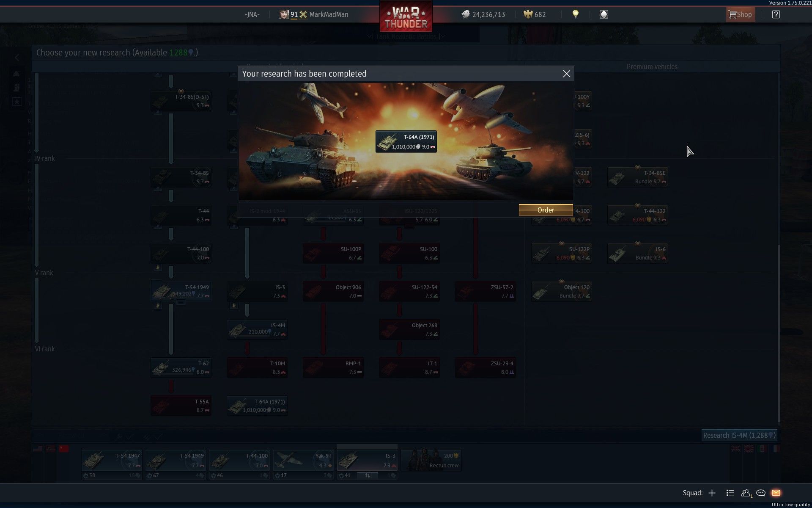The width and height of the screenshot is (812, 508).
Task: Click the T-64A (1971) vehicle in dialog
Action: [406, 141]
